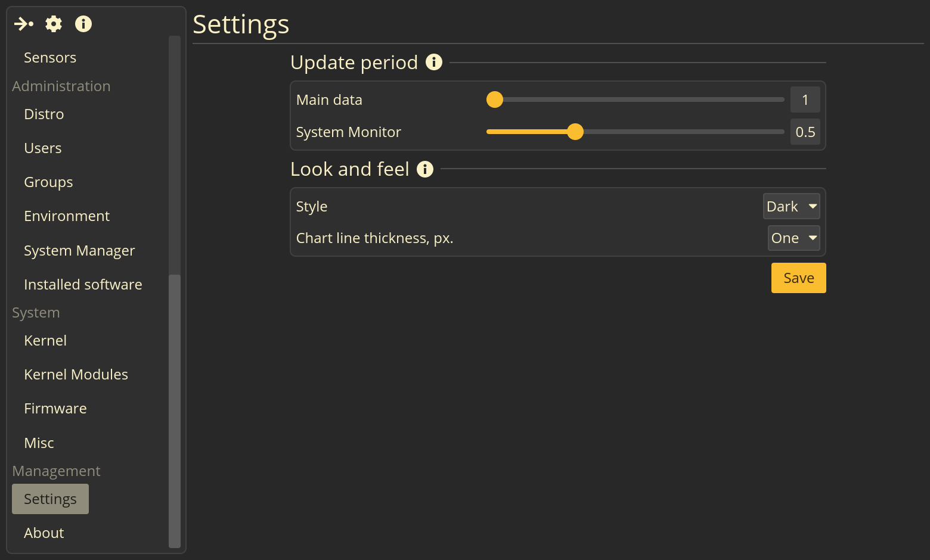This screenshot has width=930, height=560.
Task: Select the Firmware sidebar entry
Action: coord(55,409)
